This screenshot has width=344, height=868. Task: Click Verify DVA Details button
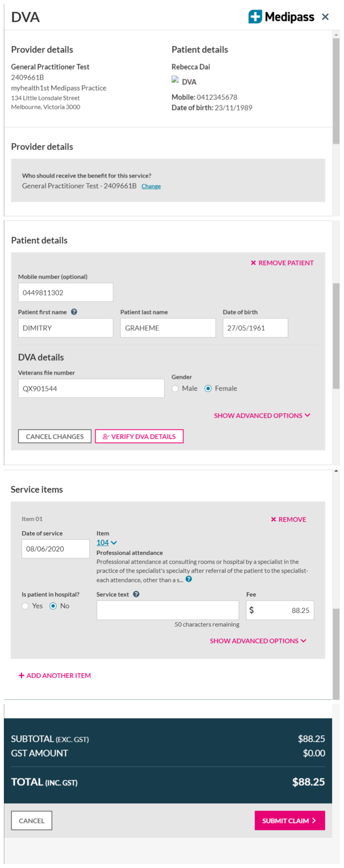coord(139,436)
